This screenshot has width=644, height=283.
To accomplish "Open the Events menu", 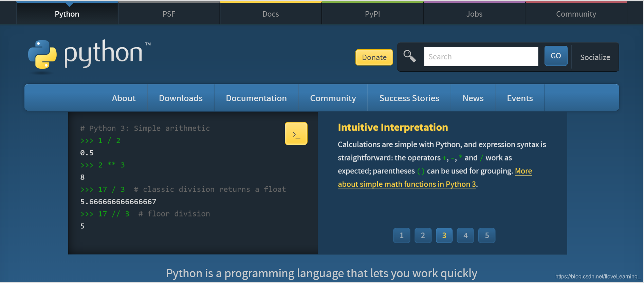I will (x=520, y=98).
